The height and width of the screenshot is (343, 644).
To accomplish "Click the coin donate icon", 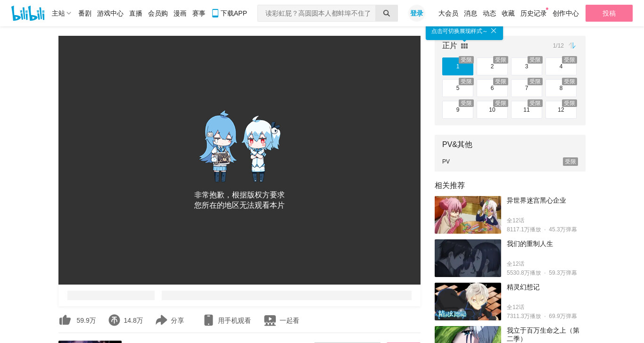I will click(x=114, y=320).
